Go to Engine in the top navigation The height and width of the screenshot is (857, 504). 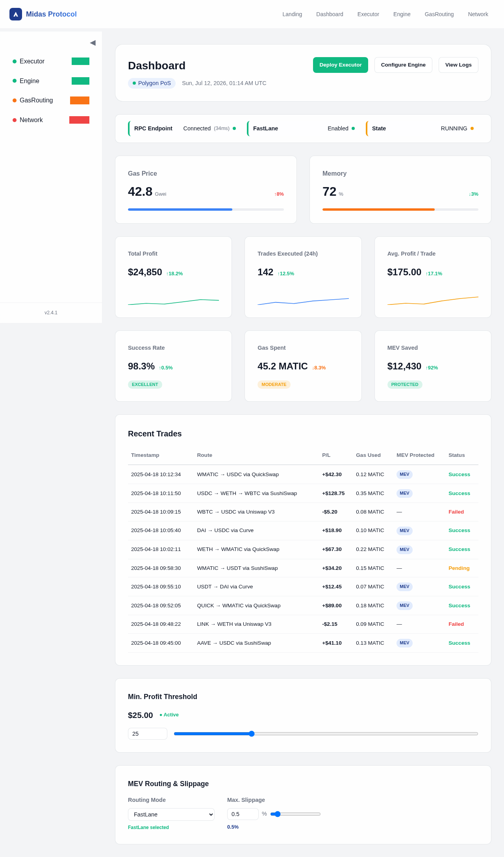pos(402,14)
